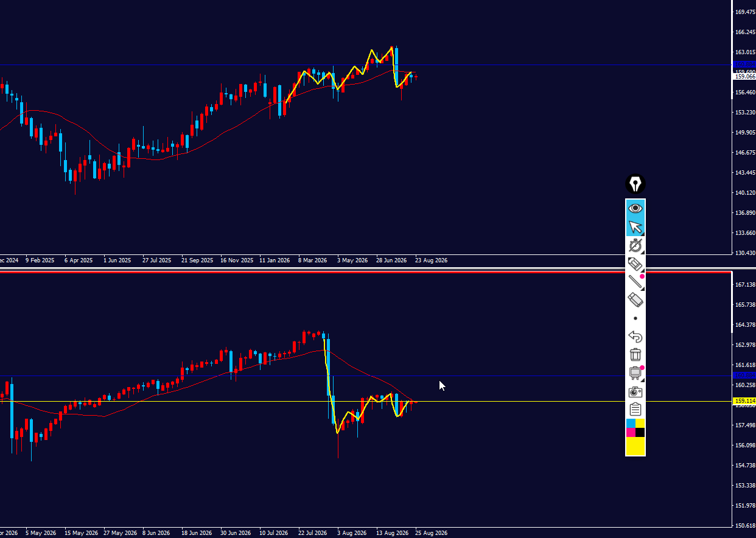Click the undo arrow icon

coord(635,337)
